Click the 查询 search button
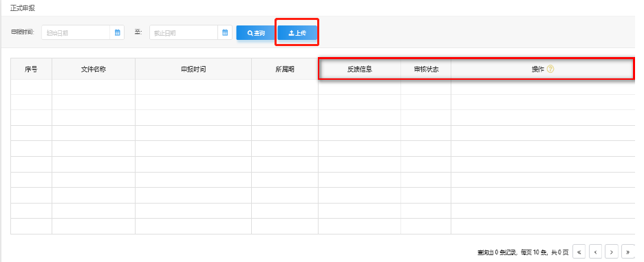The image size is (644, 262). tap(256, 33)
